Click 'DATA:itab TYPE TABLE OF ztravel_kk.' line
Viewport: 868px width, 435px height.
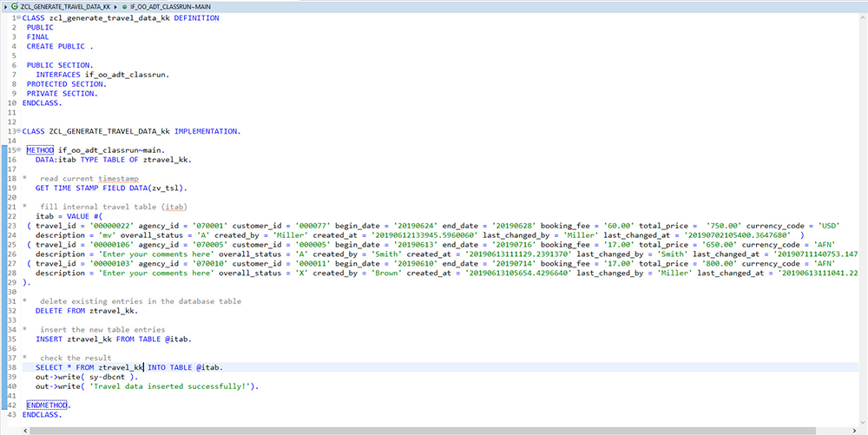tap(114, 160)
